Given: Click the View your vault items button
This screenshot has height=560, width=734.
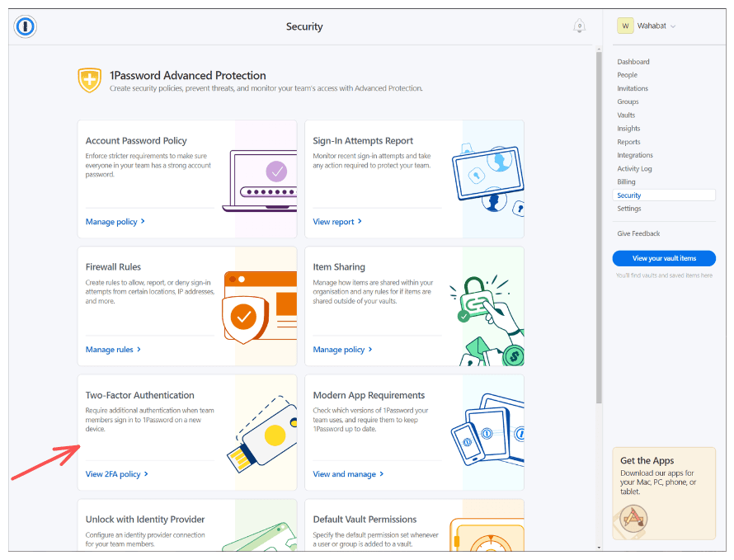Looking at the screenshot, I should point(664,258).
